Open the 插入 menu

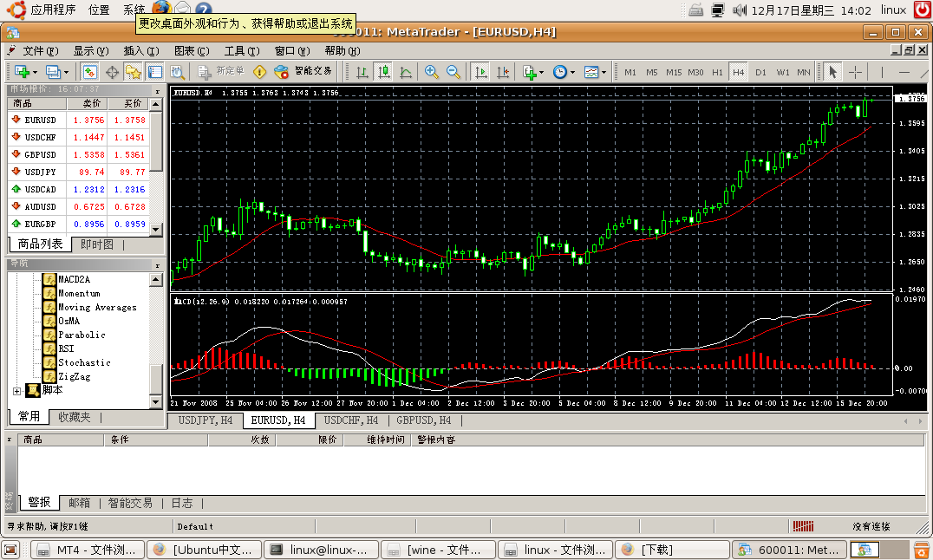pos(141,50)
